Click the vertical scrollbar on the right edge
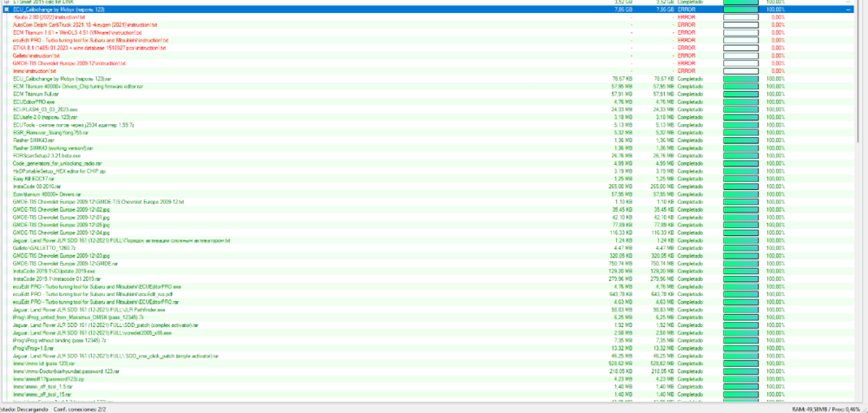 point(864,174)
